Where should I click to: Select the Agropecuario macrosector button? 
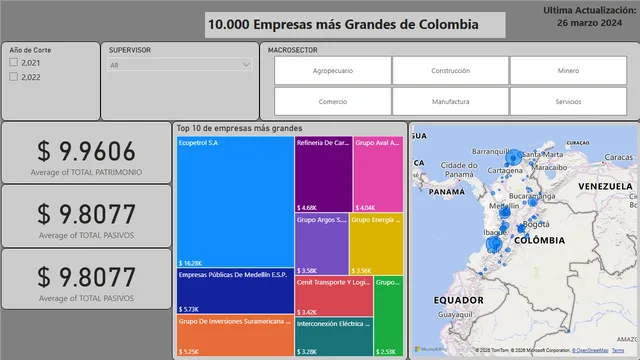pos(333,71)
